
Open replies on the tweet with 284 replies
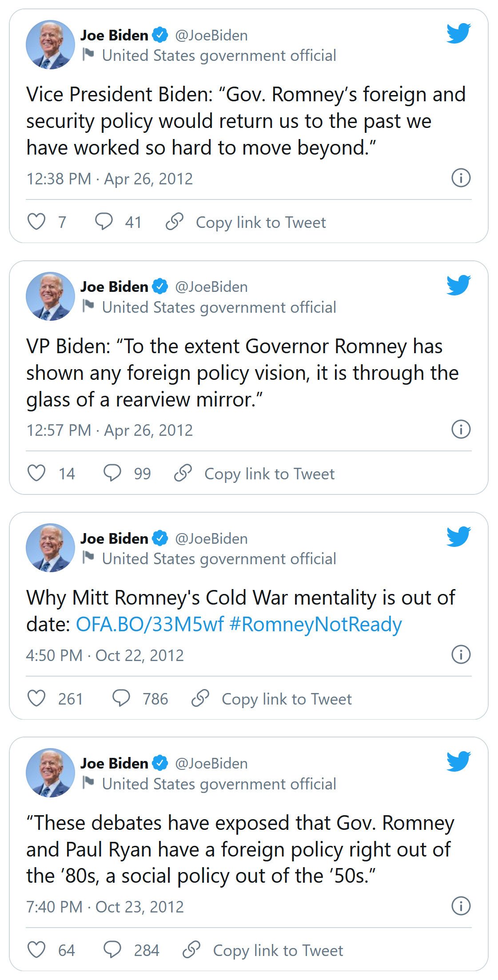pyautogui.click(x=112, y=950)
